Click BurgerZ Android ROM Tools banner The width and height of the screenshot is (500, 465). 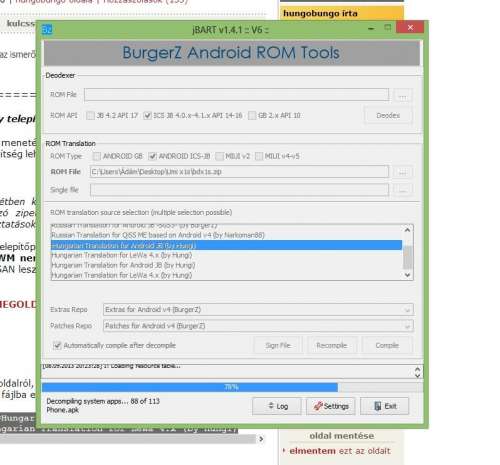coord(232,53)
